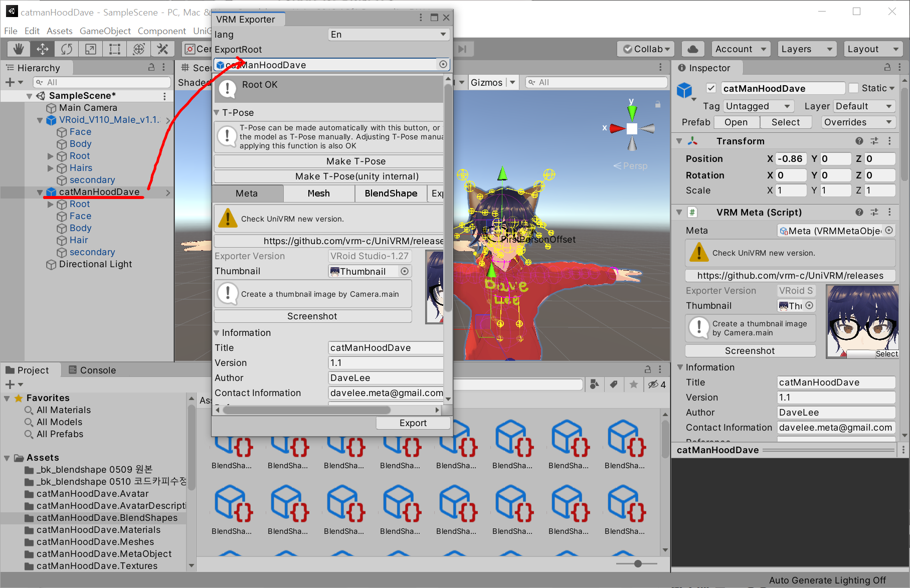The width and height of the screenshot is (910, 588).
Task: Adjust the Project icon size slider
Action: click(637, 563)
